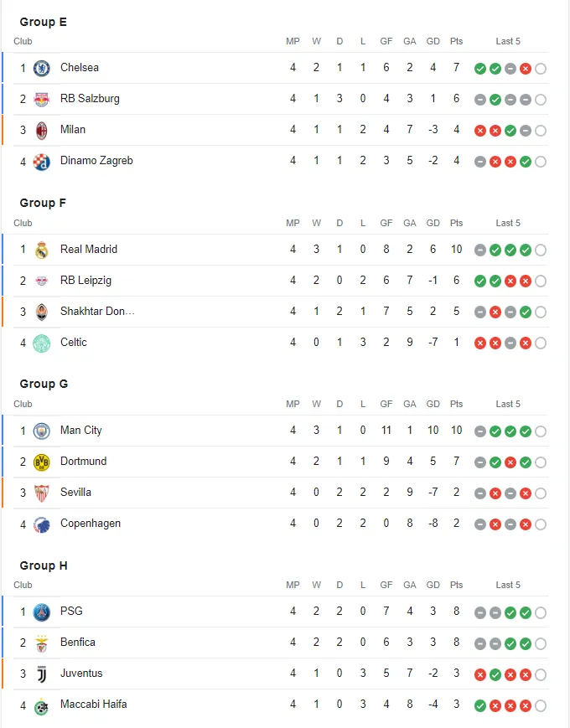Click Real Madrid's empty upcoming match circle
570x728 pixels.
coord(541,250)
